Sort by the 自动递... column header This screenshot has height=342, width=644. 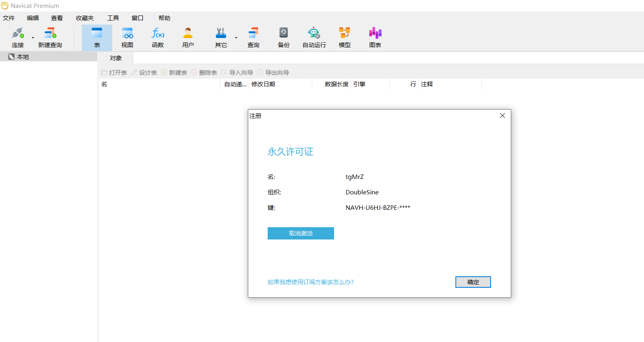[235, 84]
